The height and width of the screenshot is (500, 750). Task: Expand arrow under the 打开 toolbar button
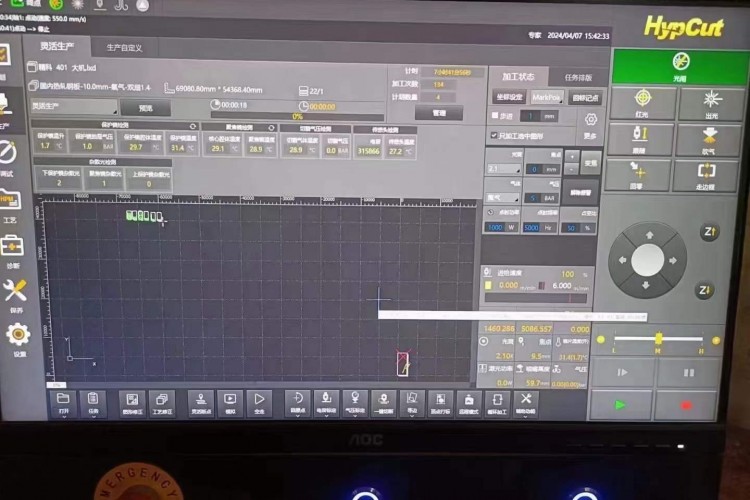[64, 417]
